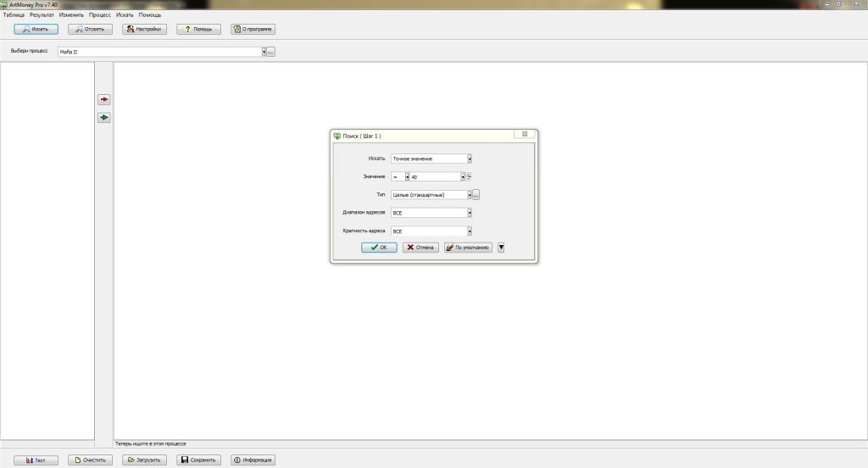Click the Искать toolbar button with magnifier

(36, 29)
